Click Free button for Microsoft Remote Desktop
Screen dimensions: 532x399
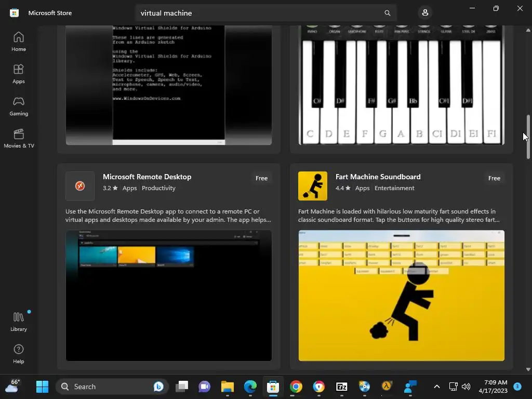262,178
